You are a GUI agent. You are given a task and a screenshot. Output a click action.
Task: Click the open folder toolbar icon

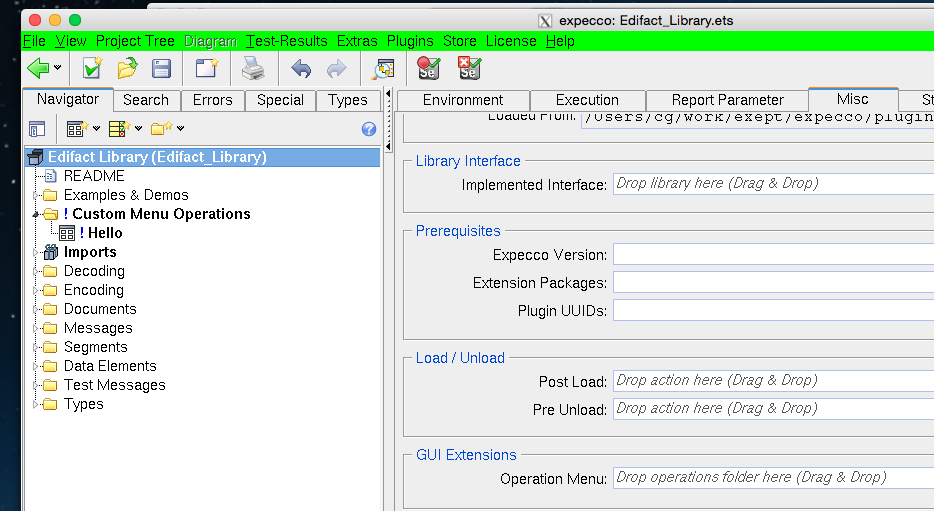pyautogui.click(x=127, y=68)
